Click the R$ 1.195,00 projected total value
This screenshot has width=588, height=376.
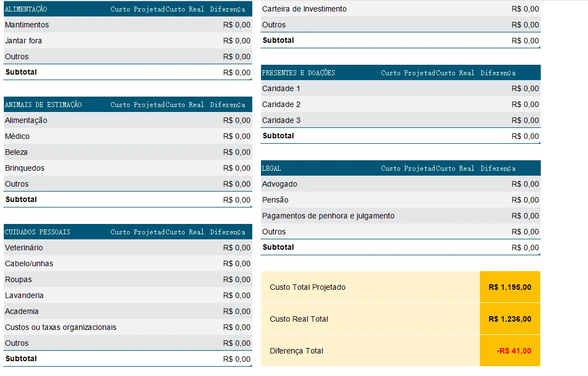(x=509, y=287)
